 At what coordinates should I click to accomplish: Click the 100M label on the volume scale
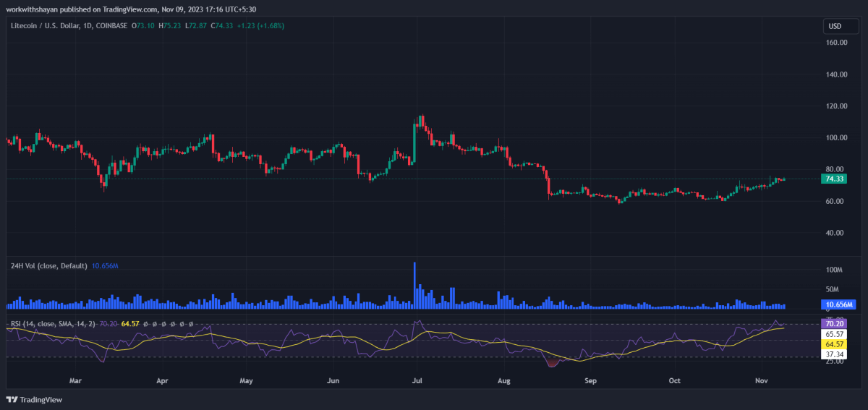(x=834, y=270)
